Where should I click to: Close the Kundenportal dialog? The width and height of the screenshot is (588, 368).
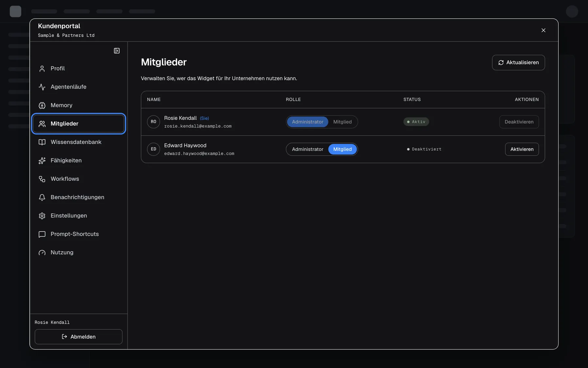(x=543, y=30)
